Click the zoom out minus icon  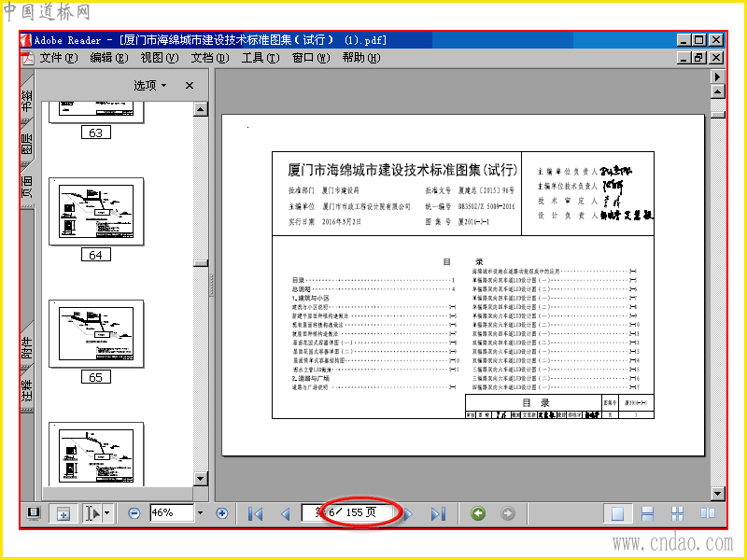(134, 512)
